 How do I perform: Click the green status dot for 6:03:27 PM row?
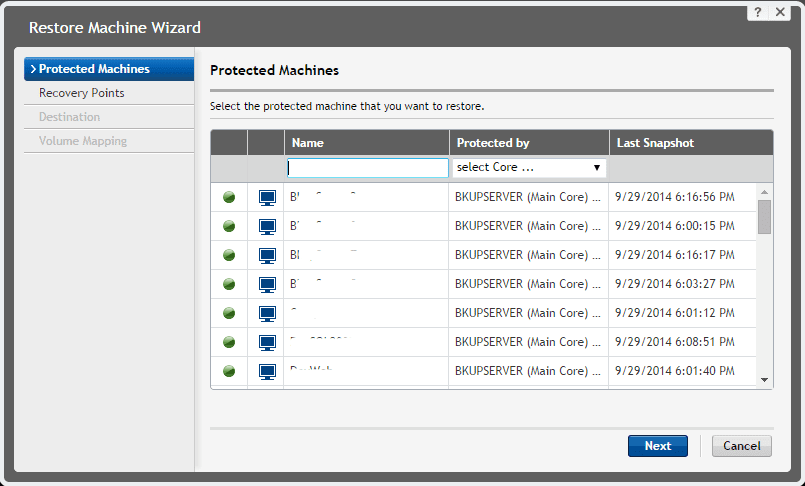229,285
